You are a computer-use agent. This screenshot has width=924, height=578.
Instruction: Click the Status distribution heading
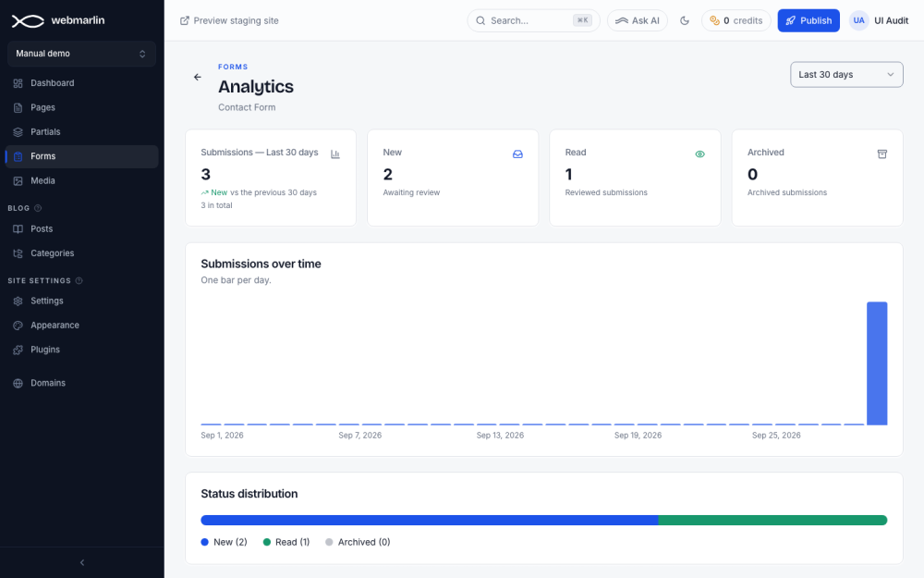click(249, 494)
